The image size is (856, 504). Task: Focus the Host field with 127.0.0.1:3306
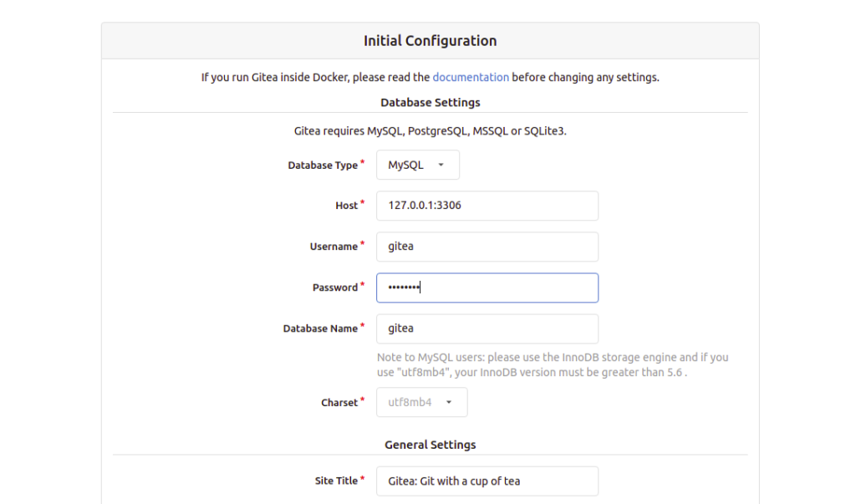pos(487,206)
